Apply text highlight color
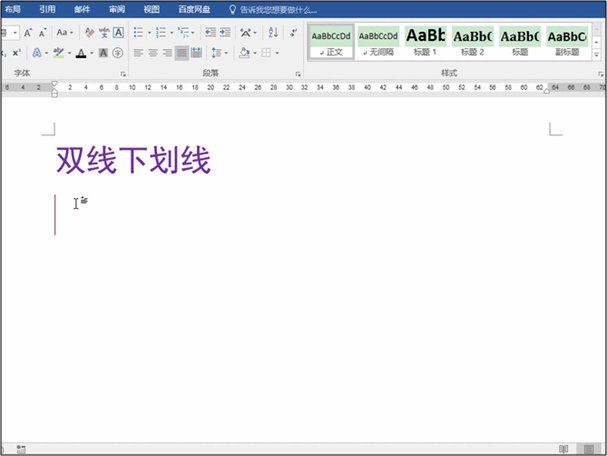Screen dimensions: 607x456 click(59, 53)
